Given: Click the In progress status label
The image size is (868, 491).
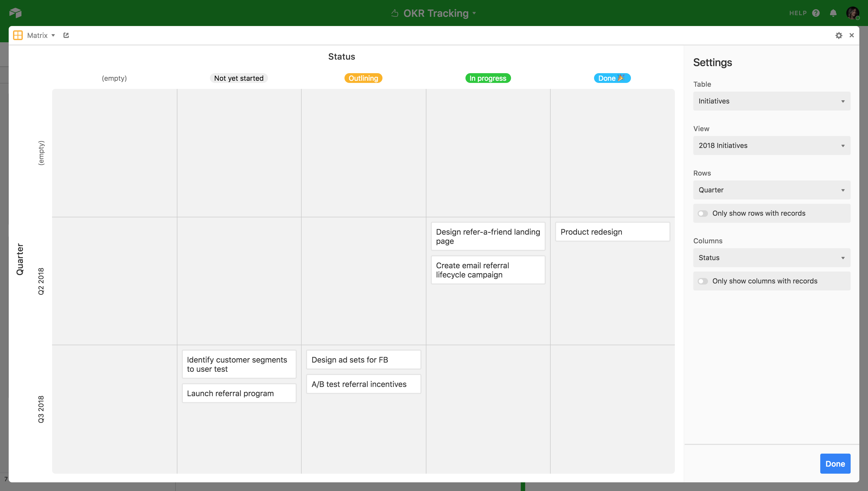Looking at the screenshot, I should coord(488,78).
